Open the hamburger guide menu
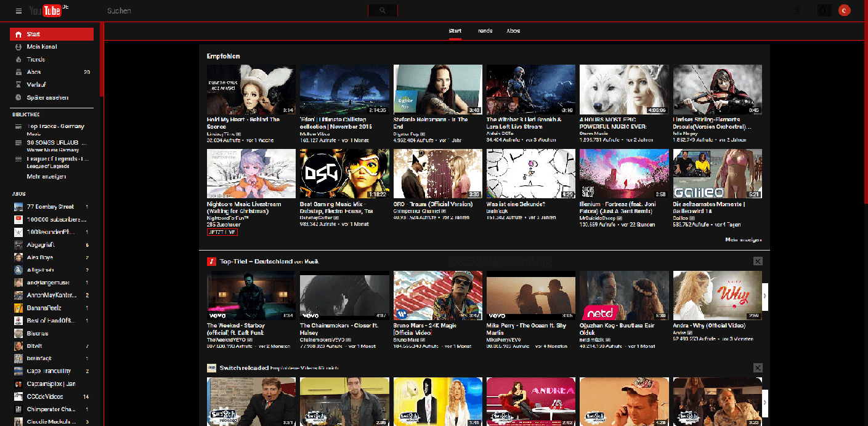Image resolution: width=868 pixels, height=426 pixels. pos(18,10)
